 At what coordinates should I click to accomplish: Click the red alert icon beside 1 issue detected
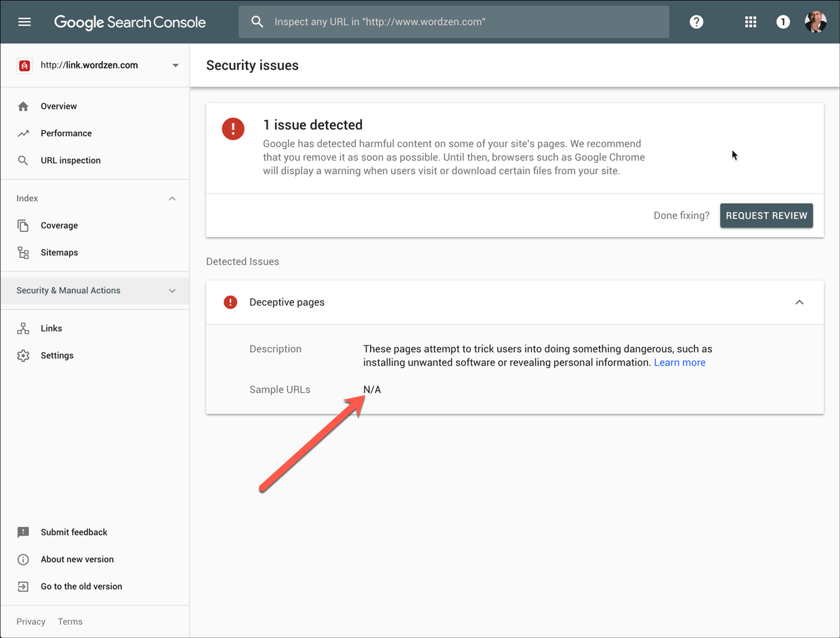click(233, 129)
